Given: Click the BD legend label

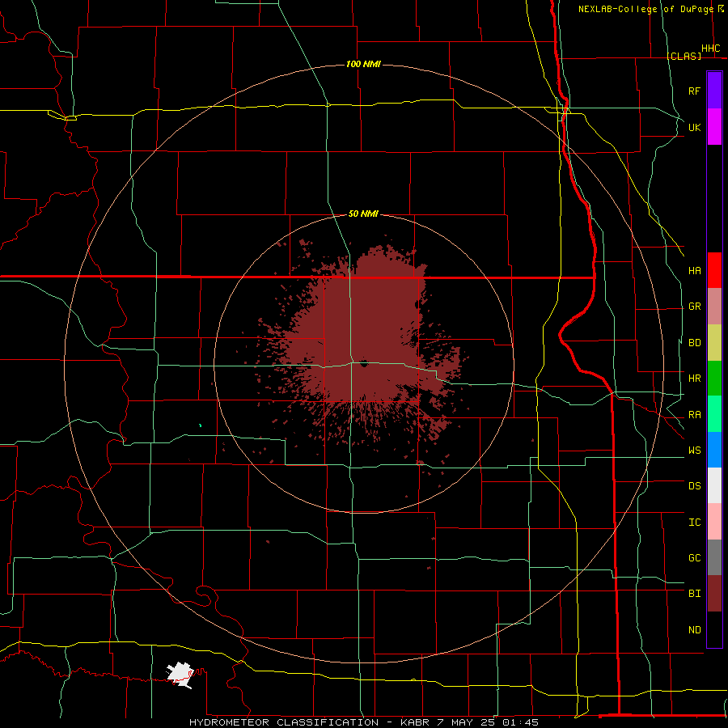Looking at the screenshot, I should pos(694,343).
